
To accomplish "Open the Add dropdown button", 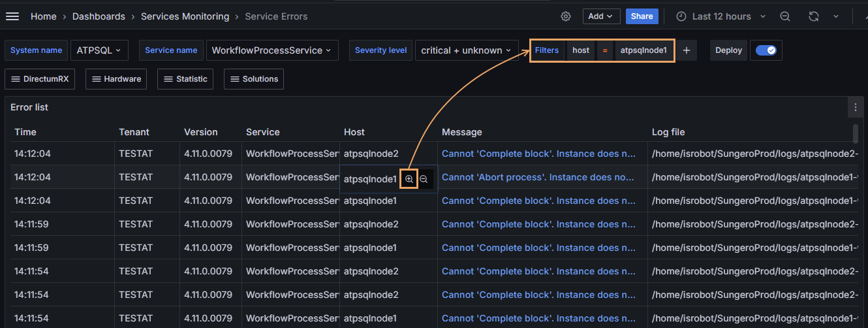I will tap(600, 16).
